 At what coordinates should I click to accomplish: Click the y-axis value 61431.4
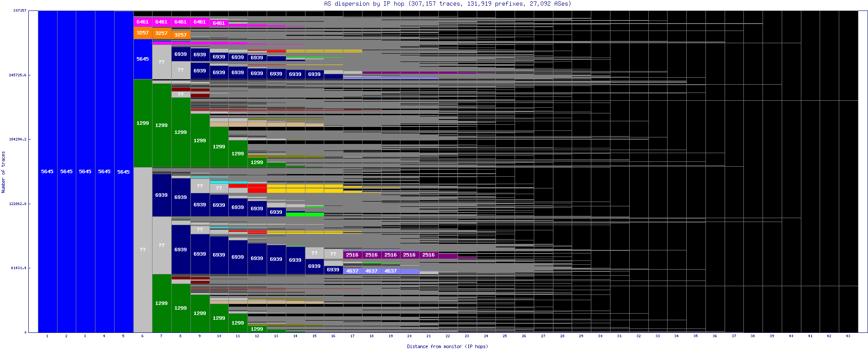click(x=19, y=268)
